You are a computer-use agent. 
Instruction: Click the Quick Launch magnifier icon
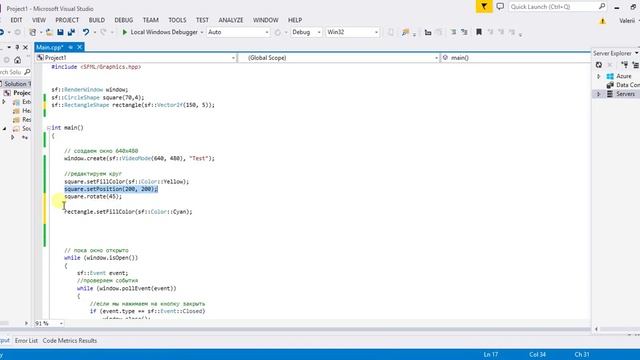[602, 7]
